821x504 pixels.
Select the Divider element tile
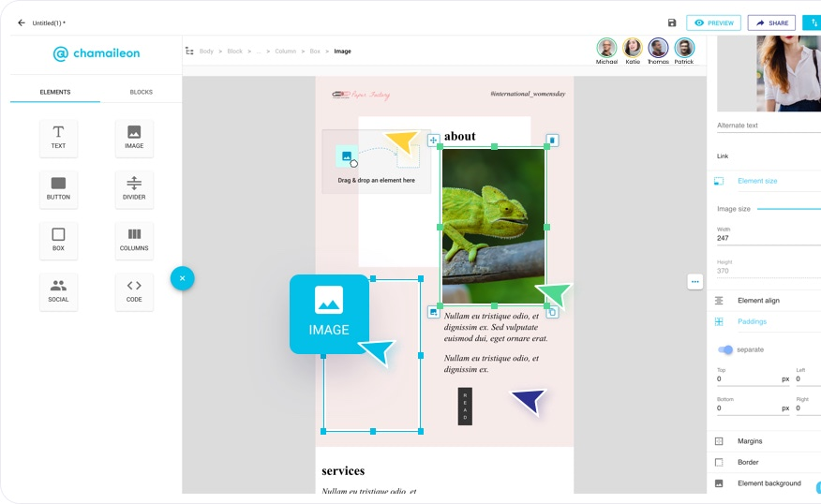point(134,189)
